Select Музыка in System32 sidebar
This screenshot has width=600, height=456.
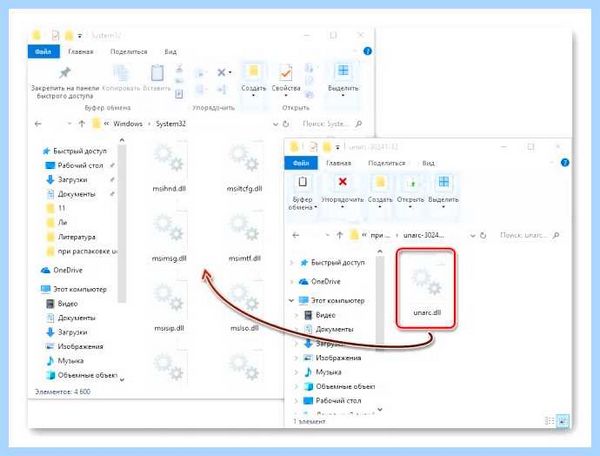65,361
